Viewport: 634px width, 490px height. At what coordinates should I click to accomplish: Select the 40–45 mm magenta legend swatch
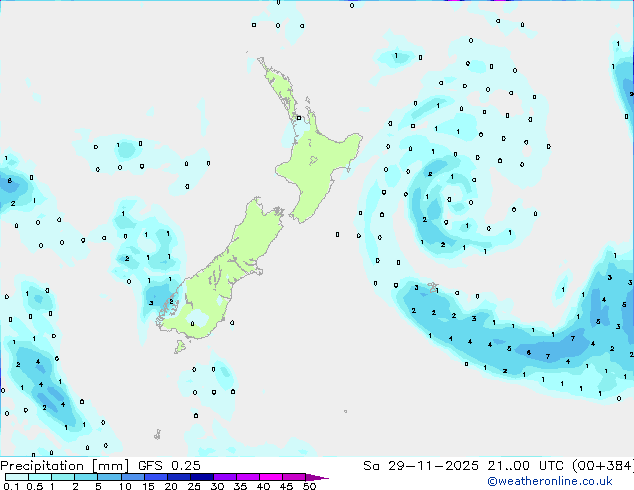[272, 477]
